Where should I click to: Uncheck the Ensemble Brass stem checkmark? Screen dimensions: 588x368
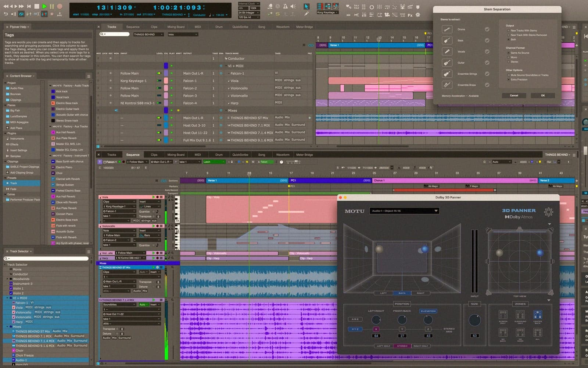click(487, 85)
